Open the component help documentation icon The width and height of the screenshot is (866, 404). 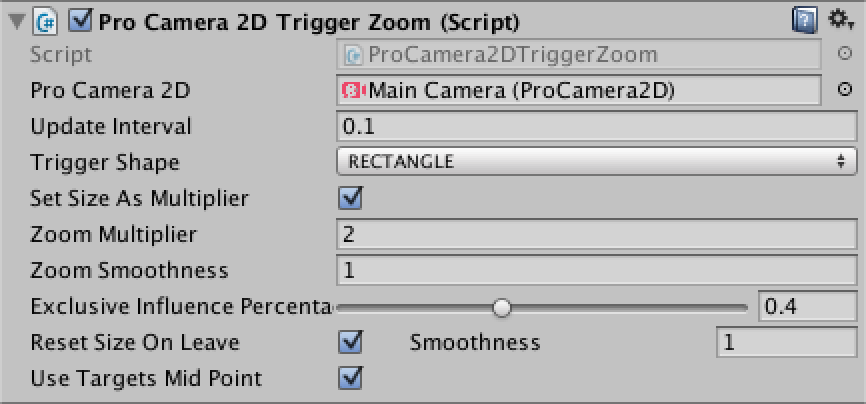pos(804,23)
